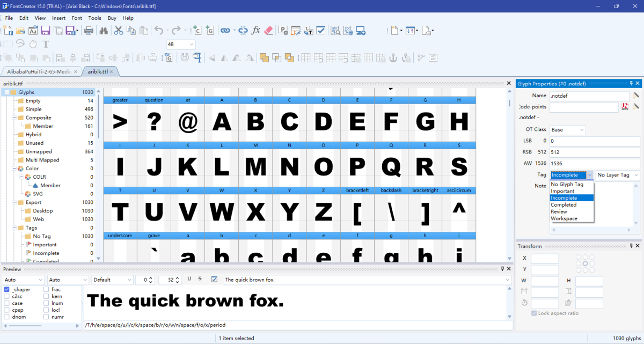Click the fx formula toolbar icon

256,31
